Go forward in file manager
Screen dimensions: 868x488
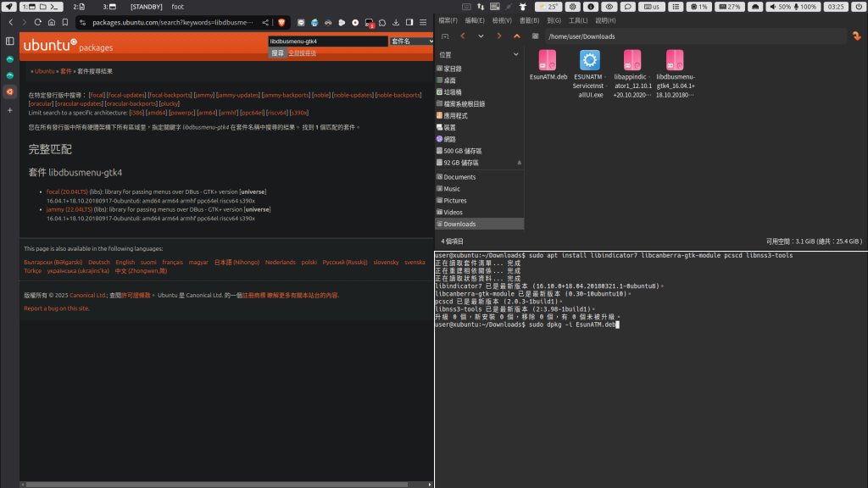tap(498, 36)
